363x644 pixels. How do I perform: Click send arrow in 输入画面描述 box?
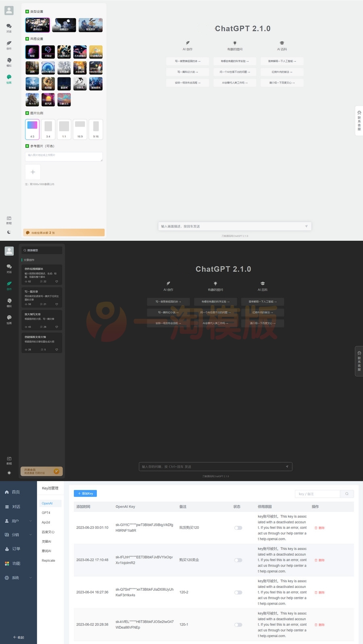click(x=306, y=226)
